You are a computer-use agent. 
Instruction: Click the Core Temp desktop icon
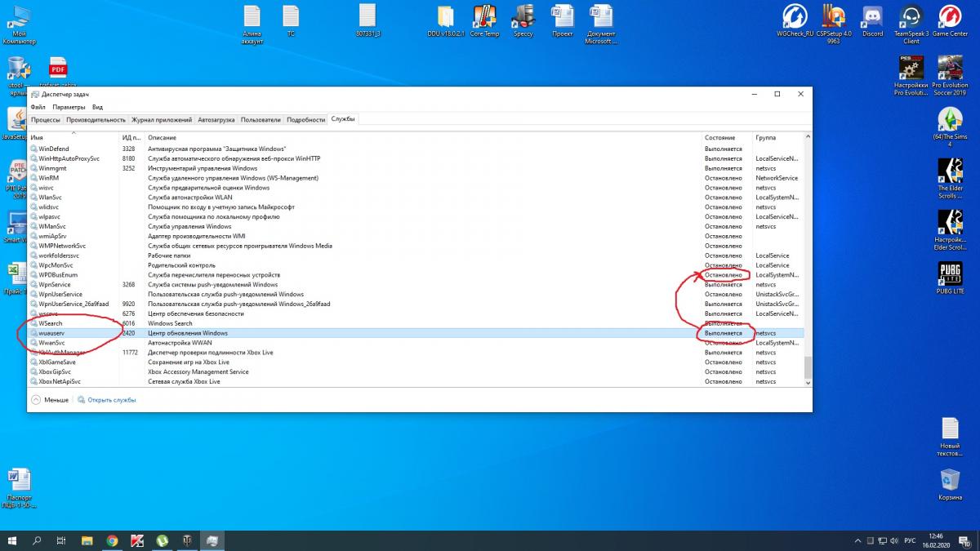484,18
